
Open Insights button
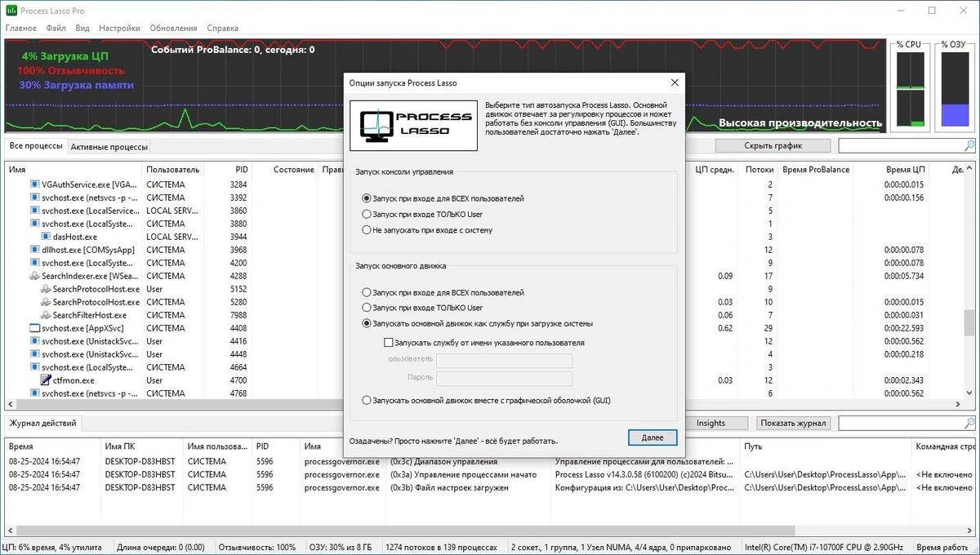pyautogui.click(x=710, y=423)
